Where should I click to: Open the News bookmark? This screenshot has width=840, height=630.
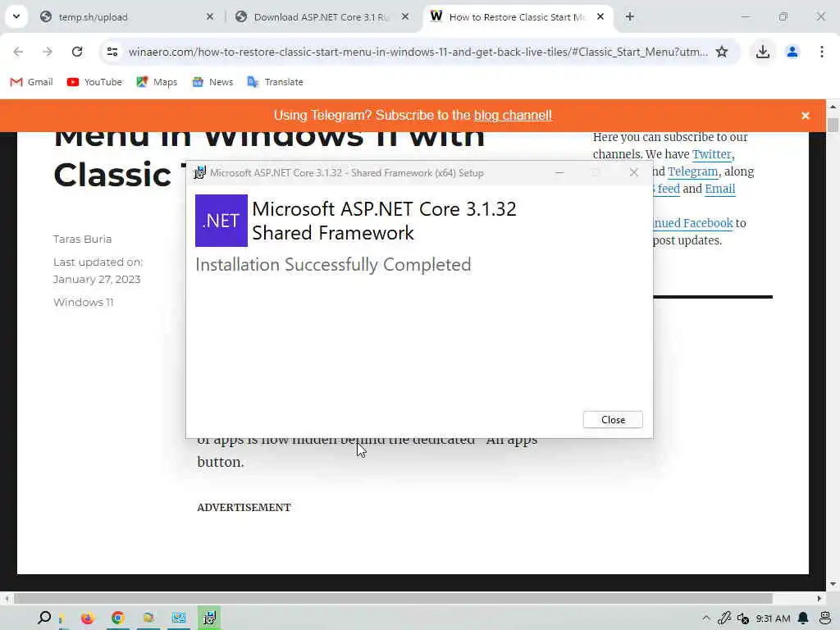pos(212,82)
